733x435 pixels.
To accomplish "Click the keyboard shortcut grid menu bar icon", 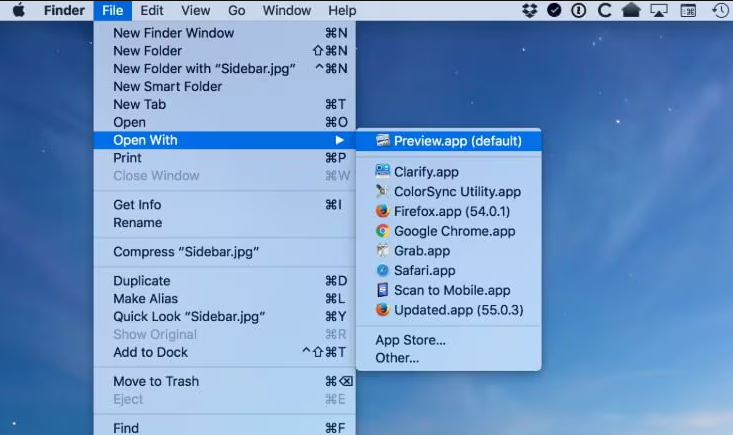I will 688,10.
